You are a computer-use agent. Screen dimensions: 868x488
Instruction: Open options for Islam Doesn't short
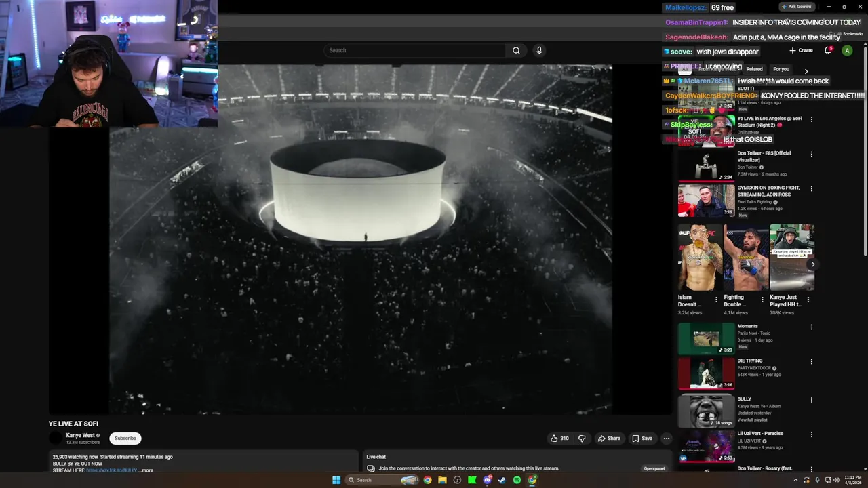tap(716, 299)
